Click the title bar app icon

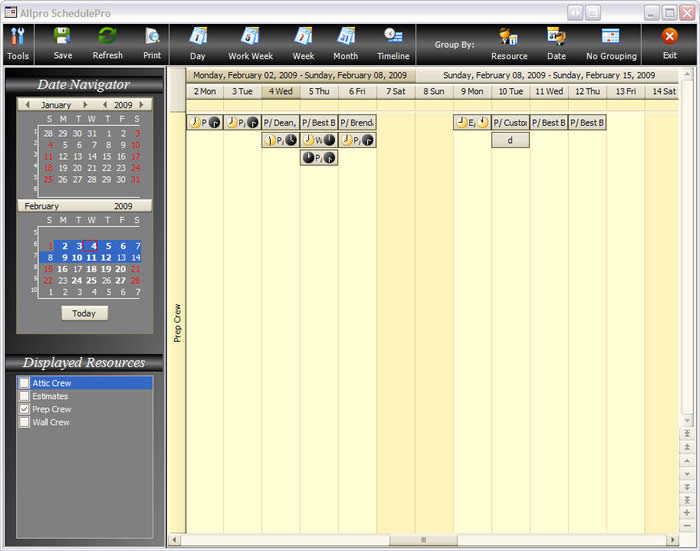(x=11, y=13)
